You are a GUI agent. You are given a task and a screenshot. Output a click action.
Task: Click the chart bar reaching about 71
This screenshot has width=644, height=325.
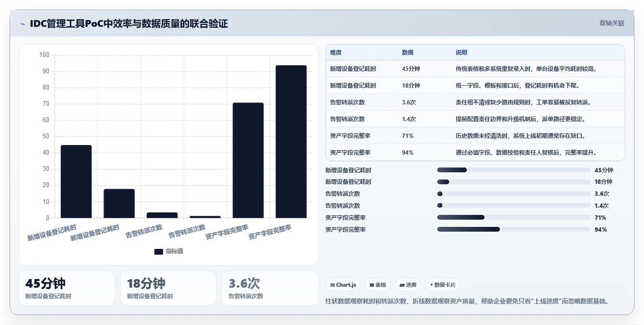pos(248,160)
